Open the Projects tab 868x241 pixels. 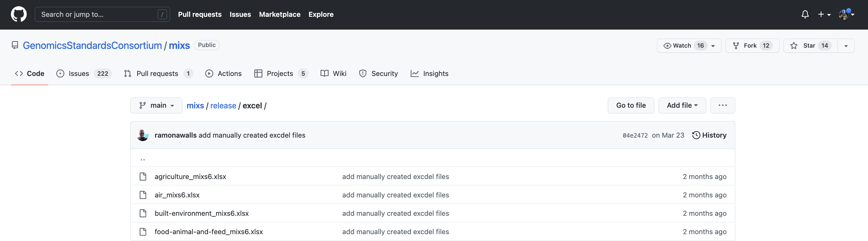(x=281, y=73)
